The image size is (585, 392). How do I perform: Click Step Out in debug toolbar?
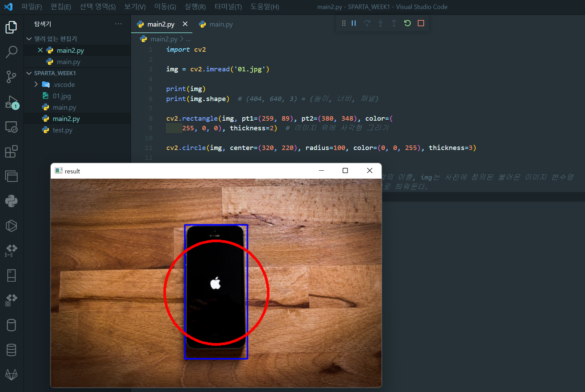pos(394,23)
